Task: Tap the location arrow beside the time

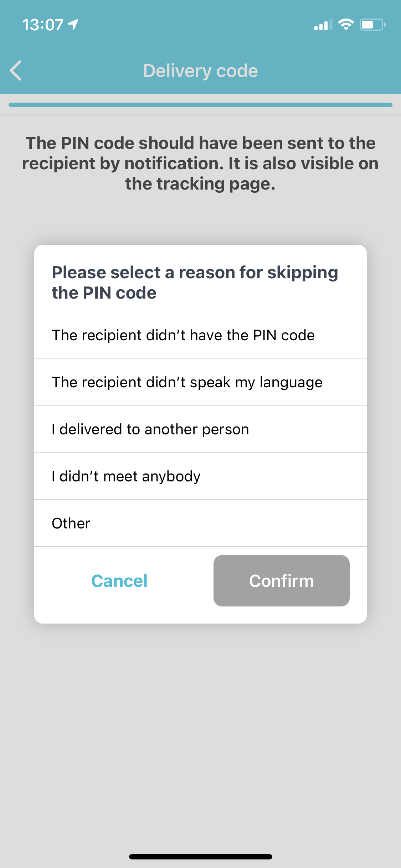Action: point(73,25)
